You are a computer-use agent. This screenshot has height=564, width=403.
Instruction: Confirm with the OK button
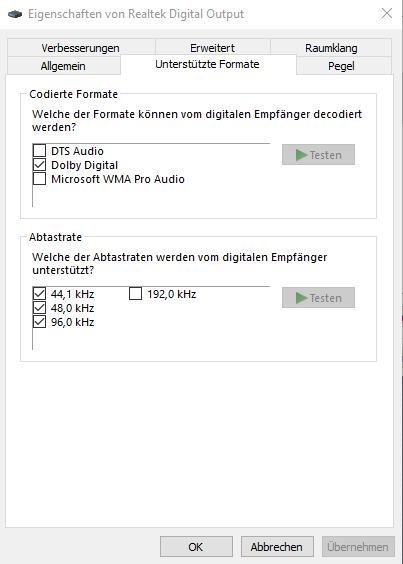196,547
